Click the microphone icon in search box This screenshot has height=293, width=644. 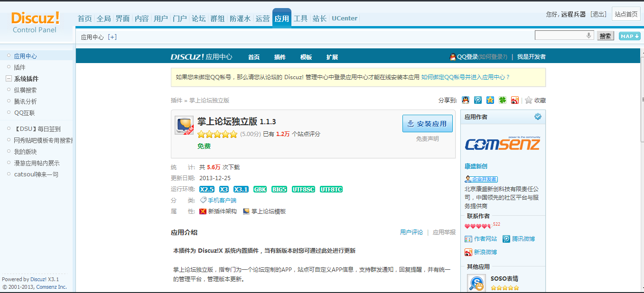pyautogui.click(x=589, y=36)
